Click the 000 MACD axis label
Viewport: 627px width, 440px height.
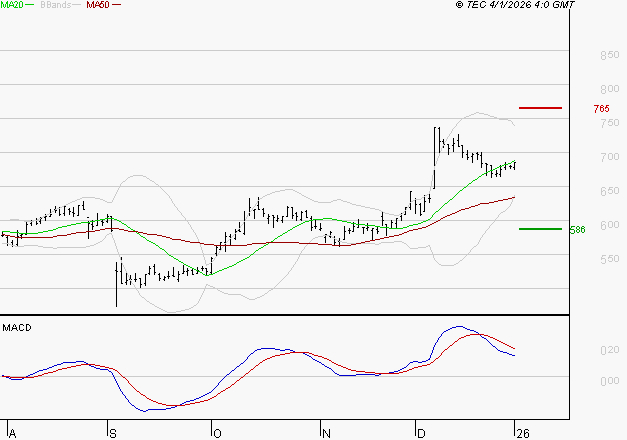[610, 381]
